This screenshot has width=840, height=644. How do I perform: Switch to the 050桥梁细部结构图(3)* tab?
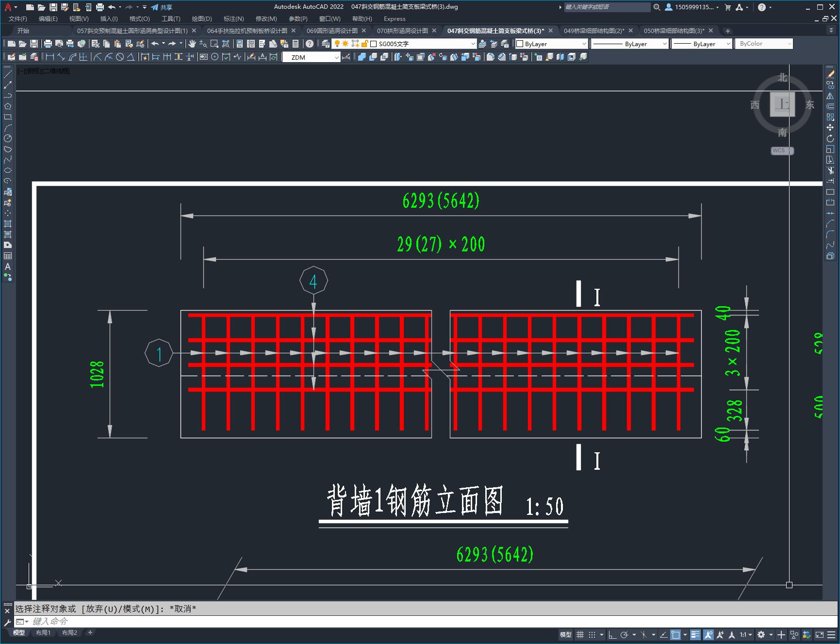tap(674, 31)
